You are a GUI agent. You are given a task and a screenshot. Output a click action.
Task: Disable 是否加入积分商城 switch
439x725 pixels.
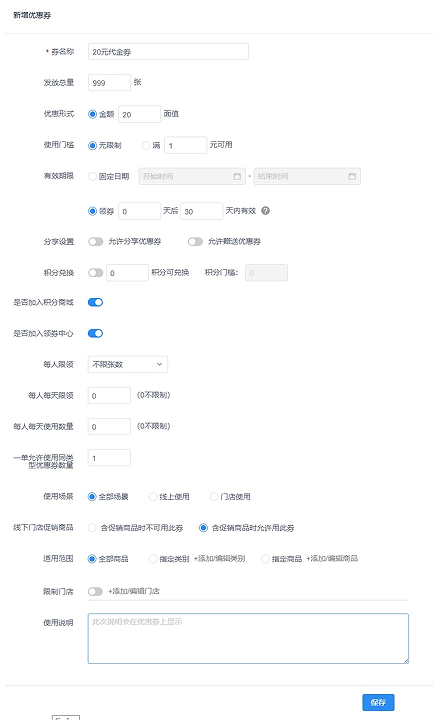point(95,302)
